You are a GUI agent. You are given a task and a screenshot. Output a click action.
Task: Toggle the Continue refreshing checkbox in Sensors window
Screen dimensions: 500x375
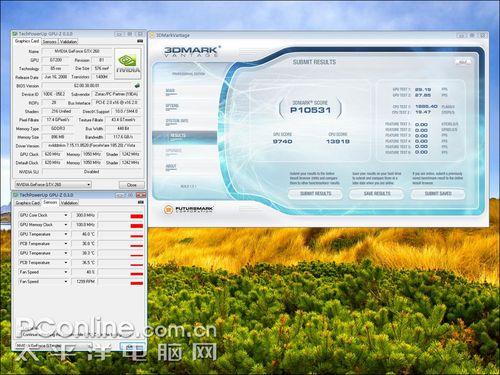pos(20,334)
